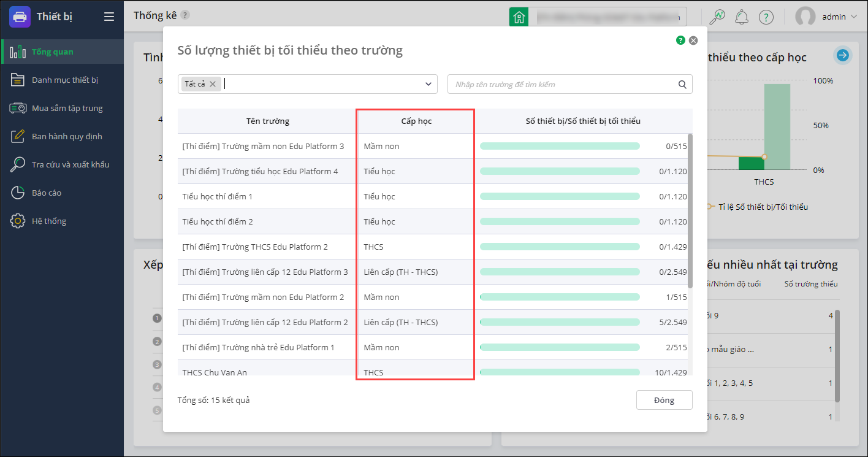
Task: Click the Danh mục thiết bị folder icon
Action: coord(18,80)
